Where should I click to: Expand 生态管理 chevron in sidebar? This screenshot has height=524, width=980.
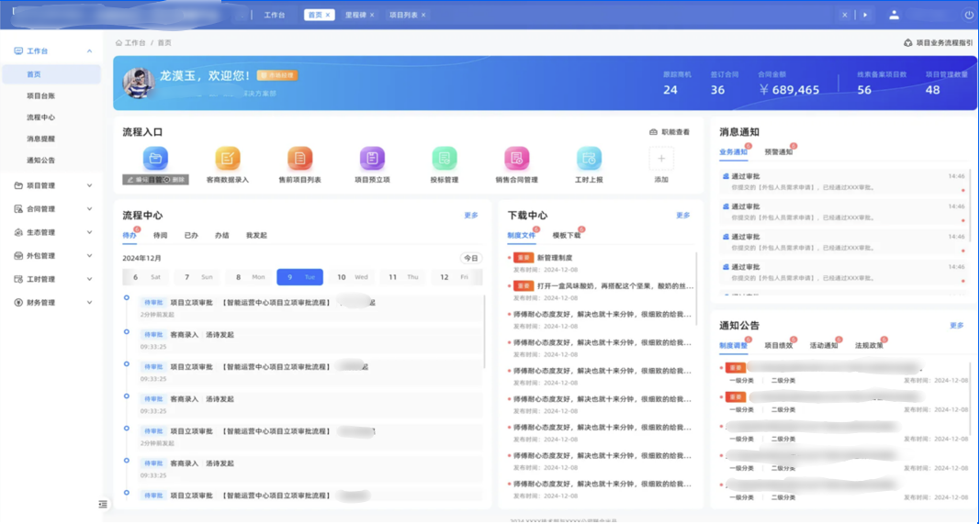coord(89,232)
